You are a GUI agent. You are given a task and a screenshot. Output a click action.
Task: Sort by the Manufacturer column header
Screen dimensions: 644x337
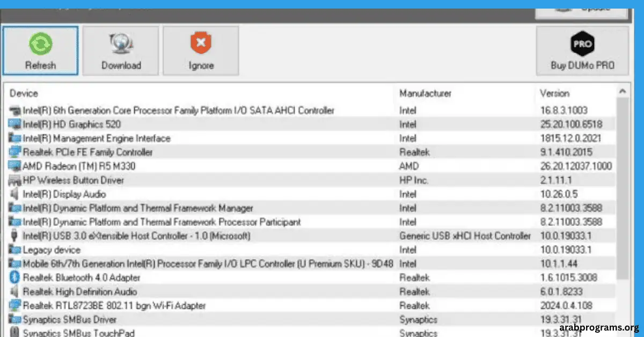point(425,93)
